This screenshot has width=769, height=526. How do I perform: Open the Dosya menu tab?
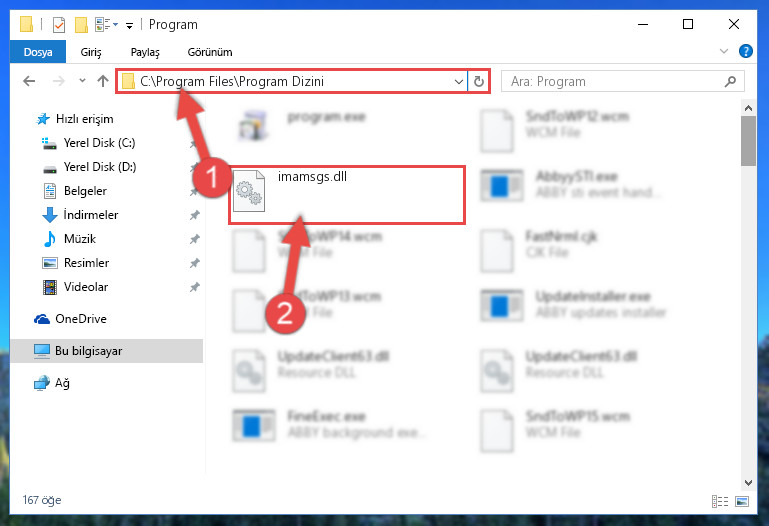pyautogui.click(x=38, y=52)
